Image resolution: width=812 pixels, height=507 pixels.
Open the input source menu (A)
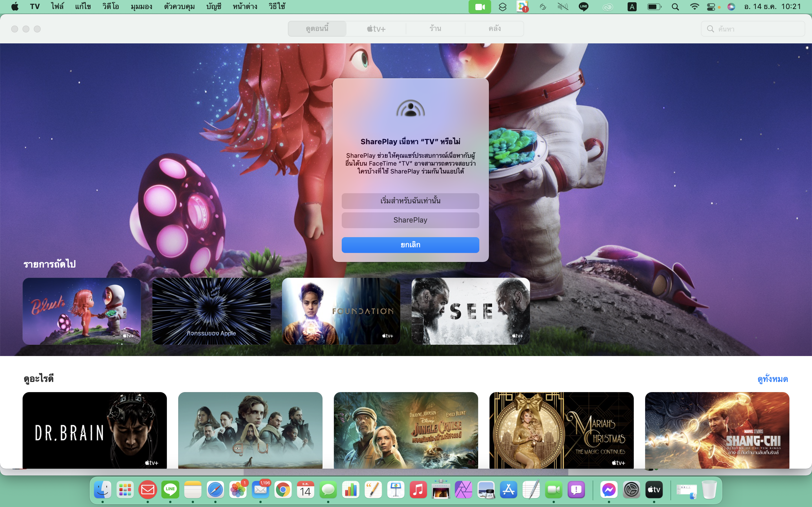tap(632, 7)
